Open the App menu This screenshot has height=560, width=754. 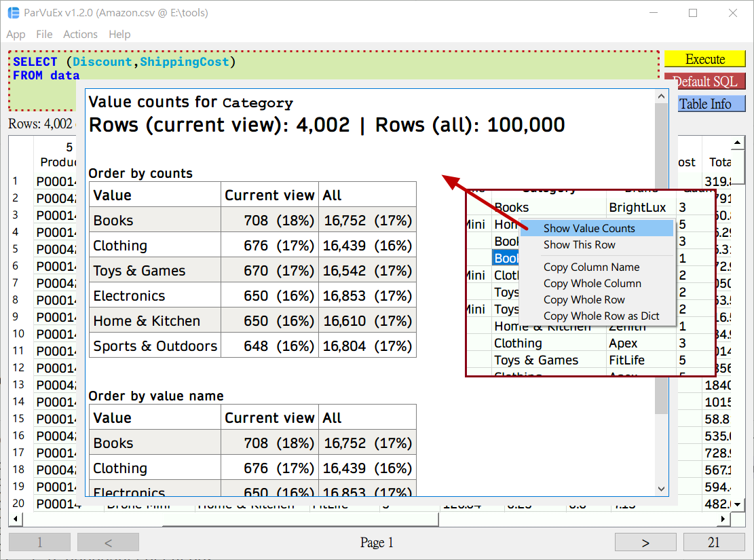pos(16,35)
